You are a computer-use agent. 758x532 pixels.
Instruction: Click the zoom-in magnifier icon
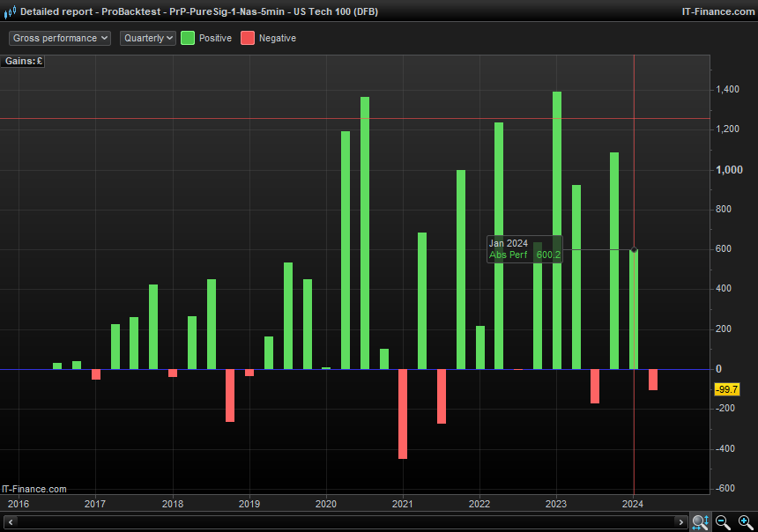(745, 521)
